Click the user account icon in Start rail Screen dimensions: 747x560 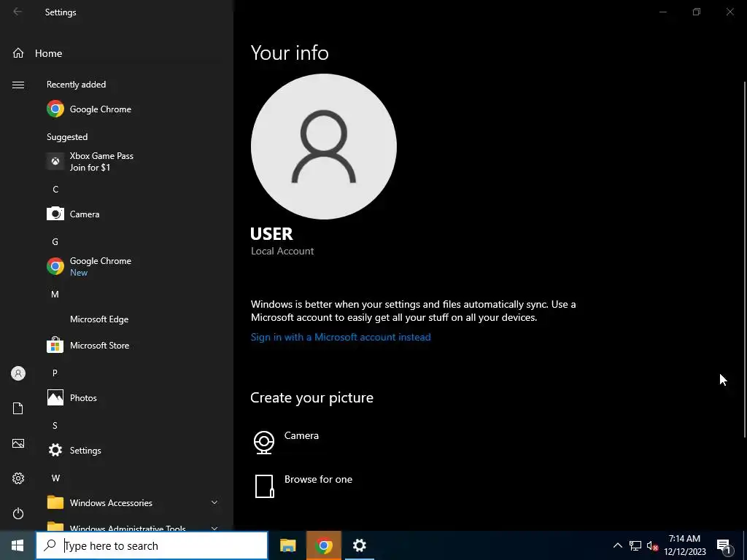point(18,373)
